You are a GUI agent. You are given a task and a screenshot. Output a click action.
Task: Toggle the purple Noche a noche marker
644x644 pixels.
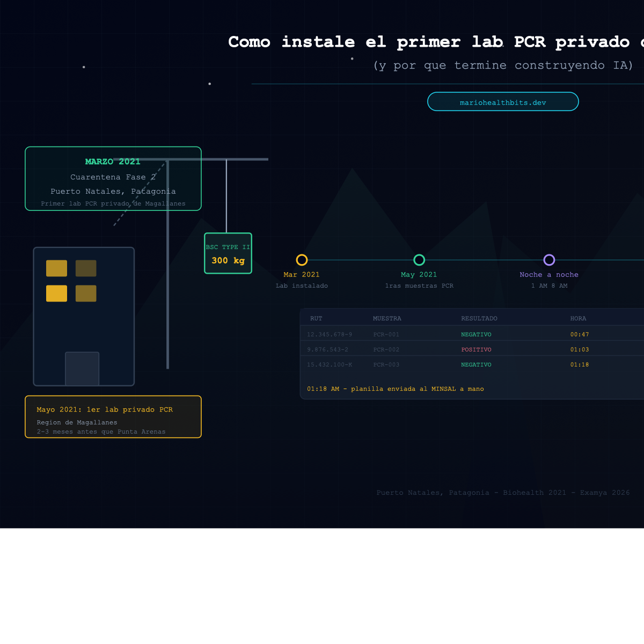click(549, 260)
